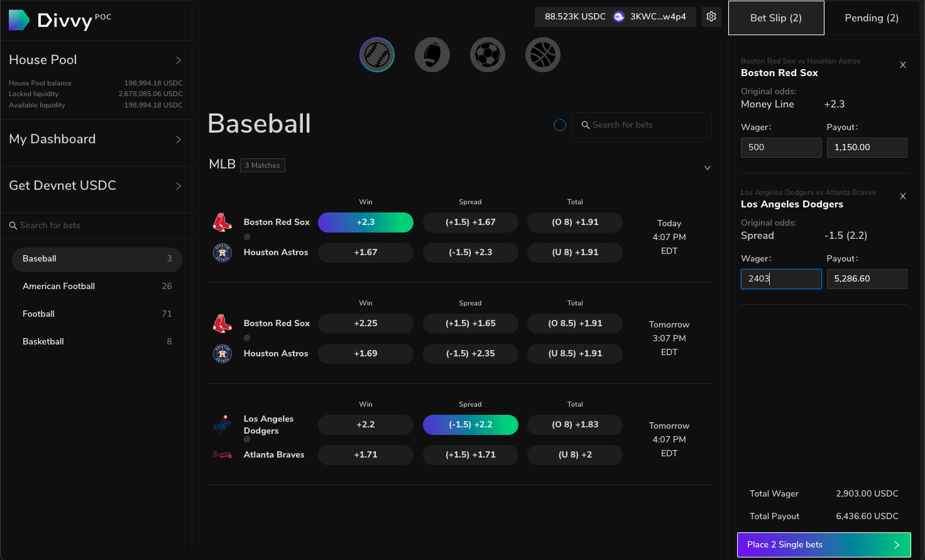Remove the Boston Red Sox bet from slip

903,65
